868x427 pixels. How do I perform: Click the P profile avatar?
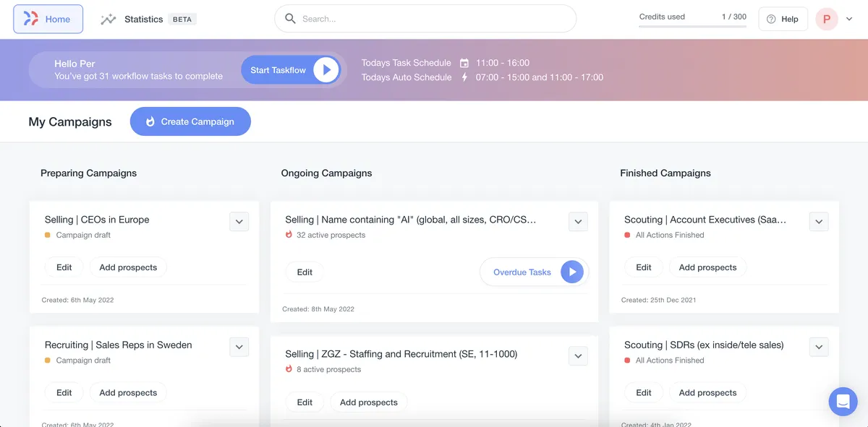point(827,19)
